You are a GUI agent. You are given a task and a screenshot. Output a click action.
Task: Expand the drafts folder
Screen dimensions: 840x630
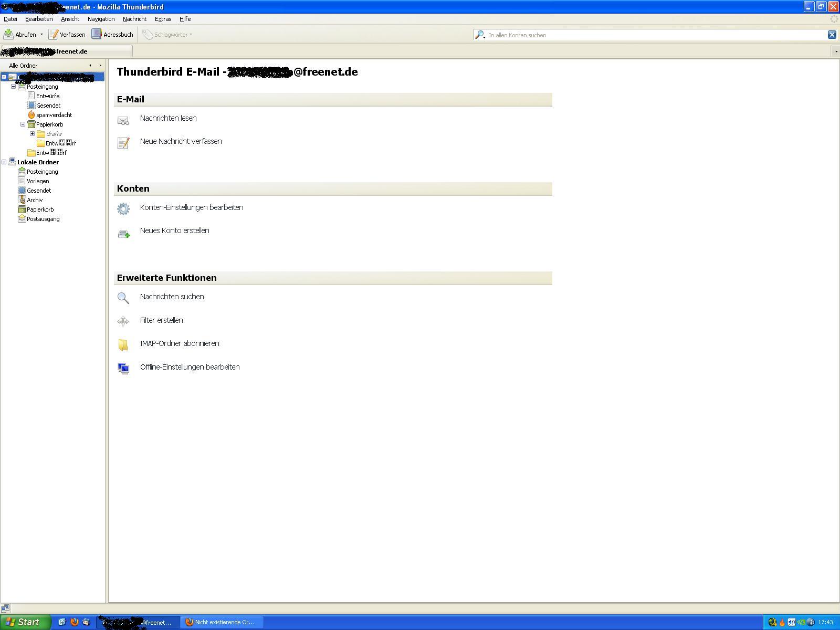(x=33, y=134)
